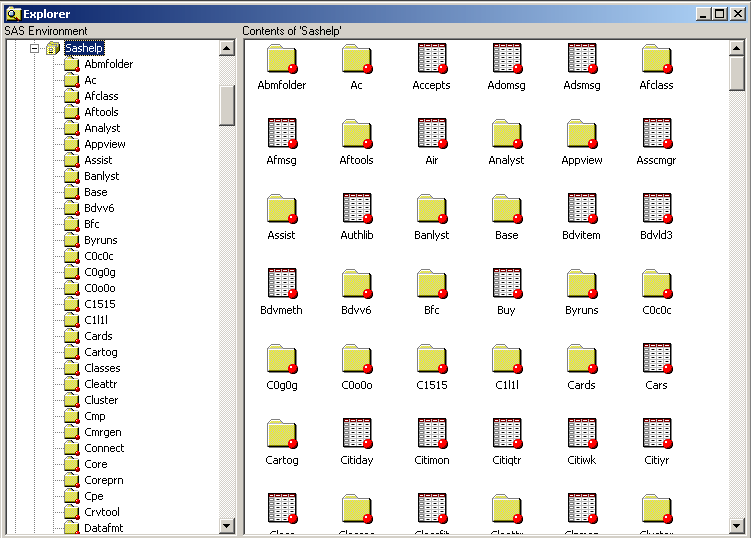The image size is (751, 538).
Task: Select the Adsmsg table icon
Action: tap(582, 58)
